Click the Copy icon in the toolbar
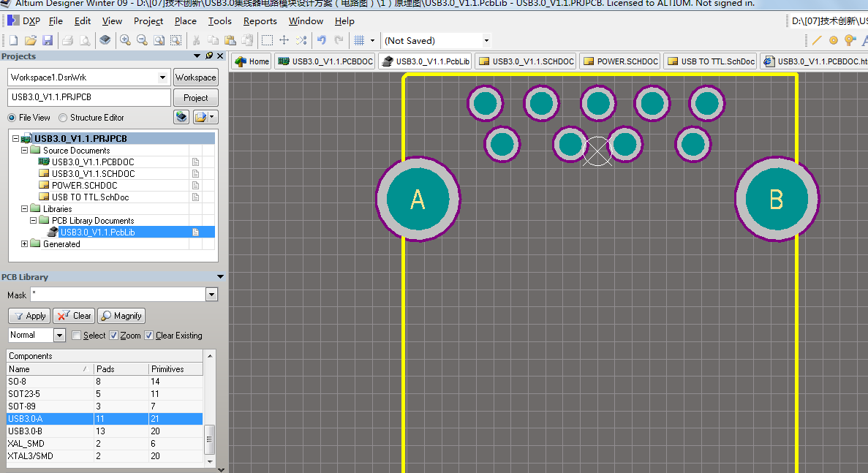This screenshot has height=473, width=868. [x=213, y=40]
